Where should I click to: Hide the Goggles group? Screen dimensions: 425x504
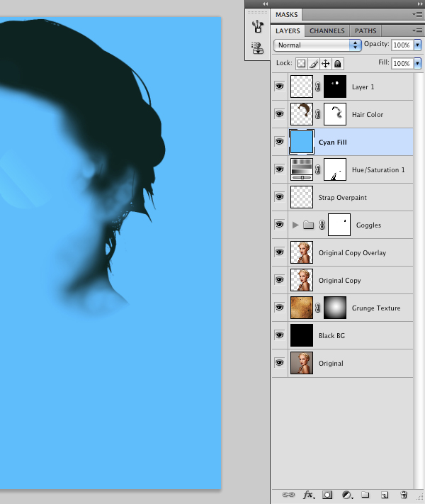click(x=280, y=225)
